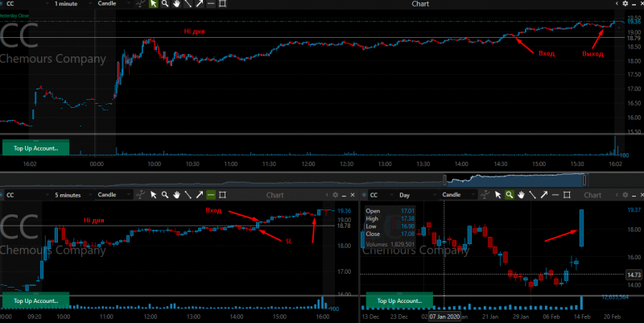Select the zoom magnifier in the 1 minute chart toolbar

coord(165,4)
